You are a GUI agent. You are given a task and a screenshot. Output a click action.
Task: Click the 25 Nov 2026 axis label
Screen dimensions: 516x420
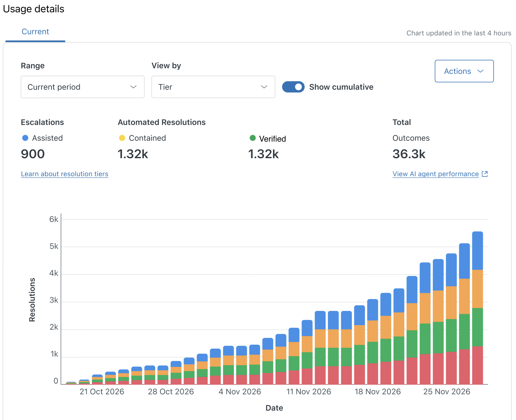tap(447, 391)
